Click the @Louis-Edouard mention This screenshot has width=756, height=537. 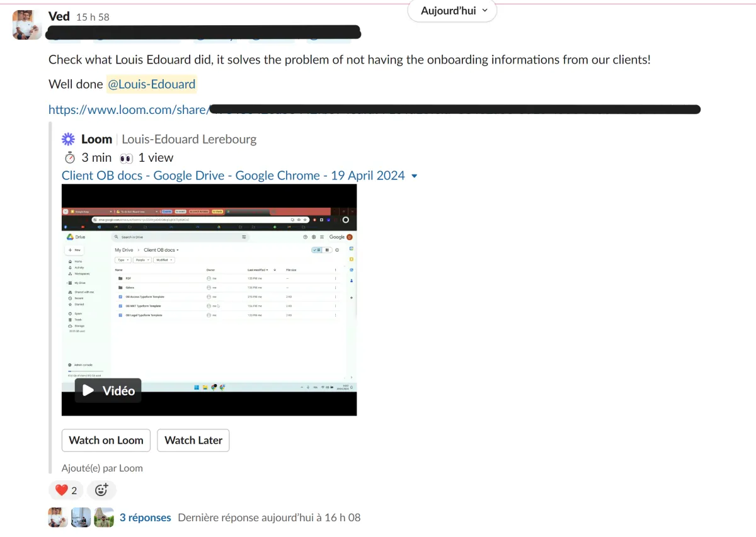151,84
